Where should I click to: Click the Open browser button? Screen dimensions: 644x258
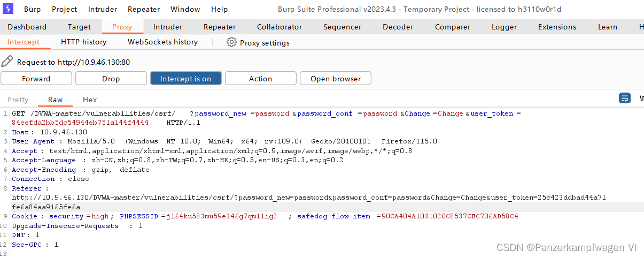[336, 78]
